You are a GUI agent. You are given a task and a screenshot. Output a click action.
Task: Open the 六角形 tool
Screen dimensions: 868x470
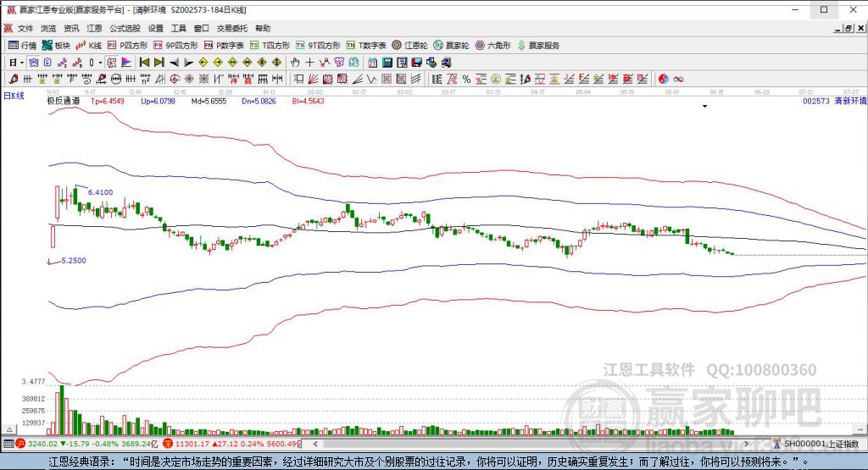pos(492,46)
